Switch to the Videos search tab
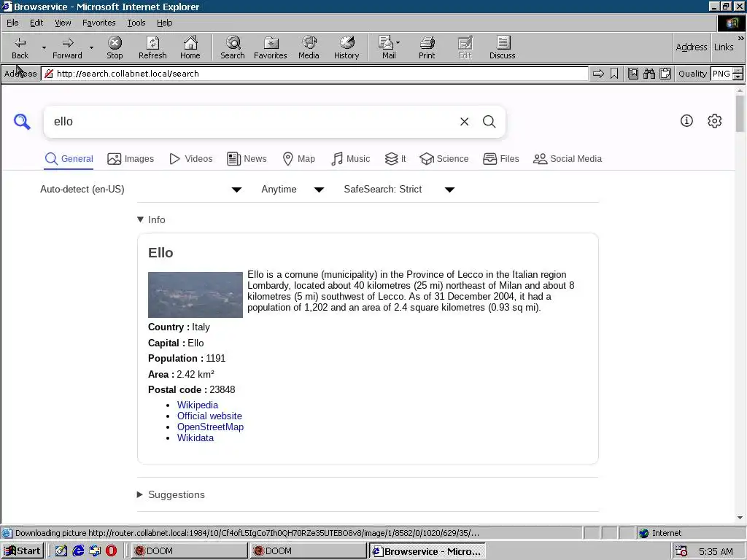 190,158
